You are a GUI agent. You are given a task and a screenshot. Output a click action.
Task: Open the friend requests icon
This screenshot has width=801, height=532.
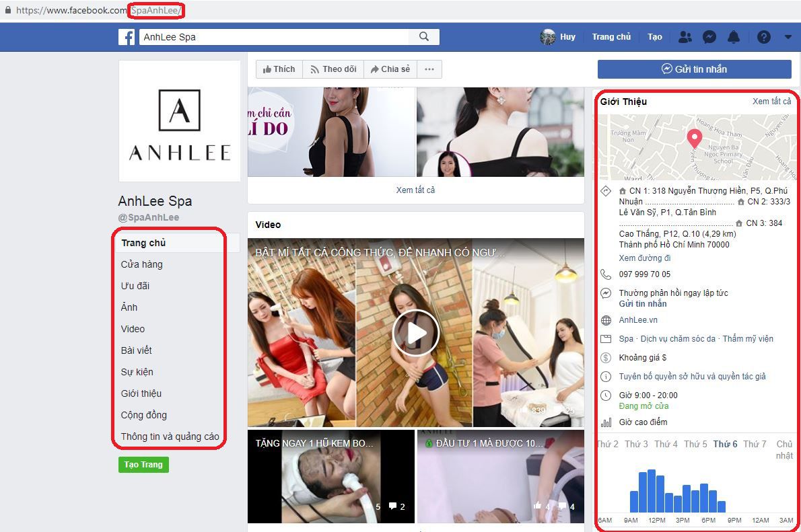pos(685,37)
